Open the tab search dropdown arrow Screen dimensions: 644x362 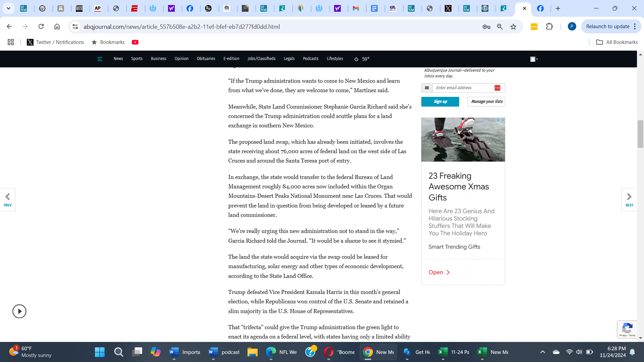(8, 8)
